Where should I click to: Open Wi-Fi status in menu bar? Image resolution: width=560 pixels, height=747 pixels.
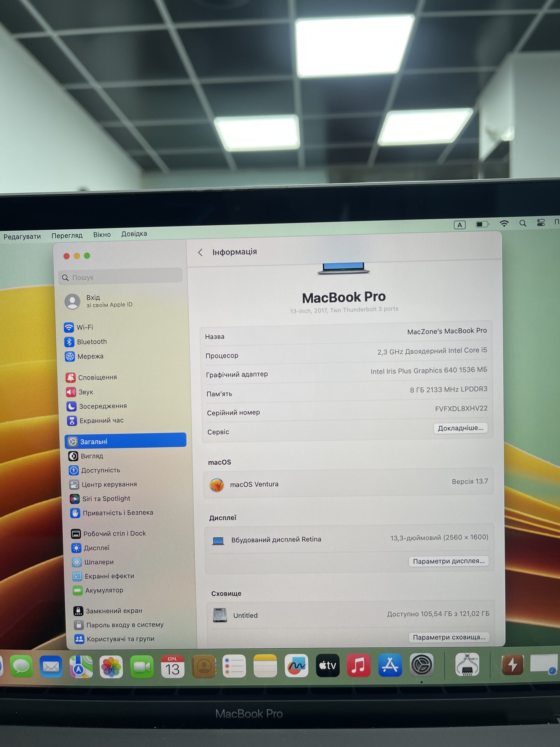(x=504, y=223)
